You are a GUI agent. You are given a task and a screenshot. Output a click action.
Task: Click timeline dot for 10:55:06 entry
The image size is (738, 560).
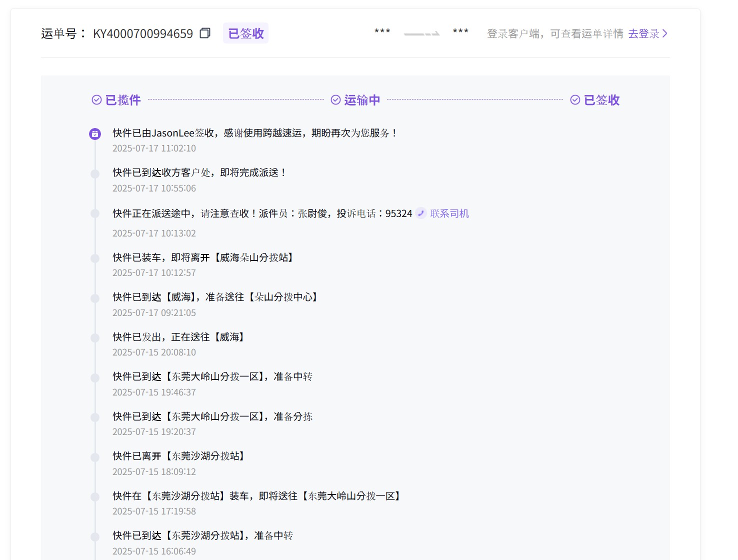95,173
